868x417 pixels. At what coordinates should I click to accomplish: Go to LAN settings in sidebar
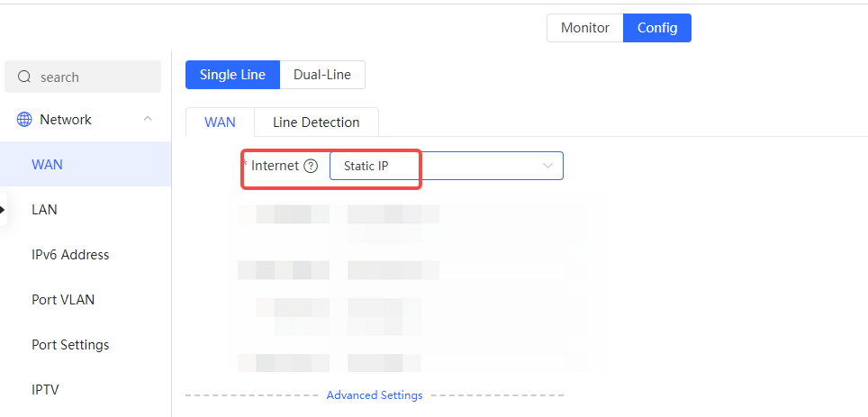[x=44, y=210]
